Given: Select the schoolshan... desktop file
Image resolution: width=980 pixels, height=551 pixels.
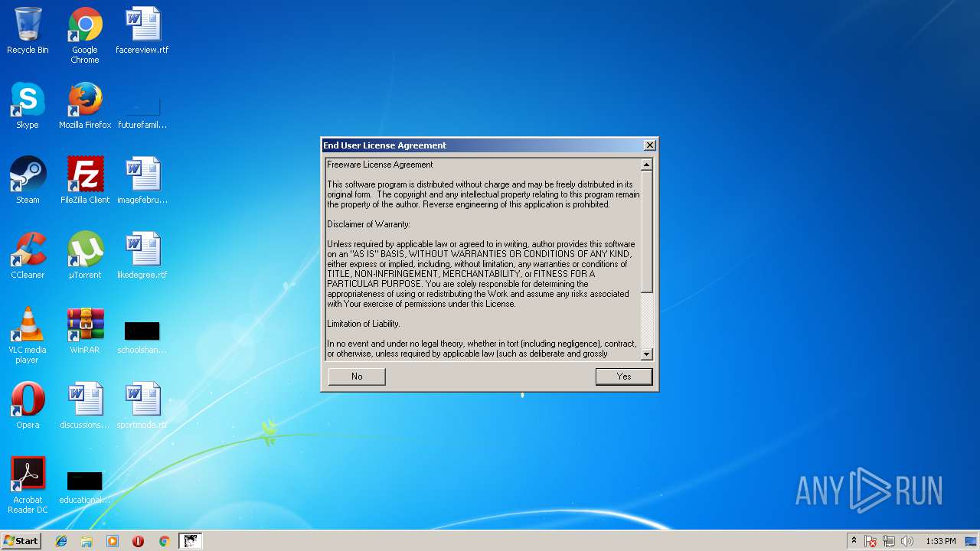Looking at the screenshot, I should (142, 337).
